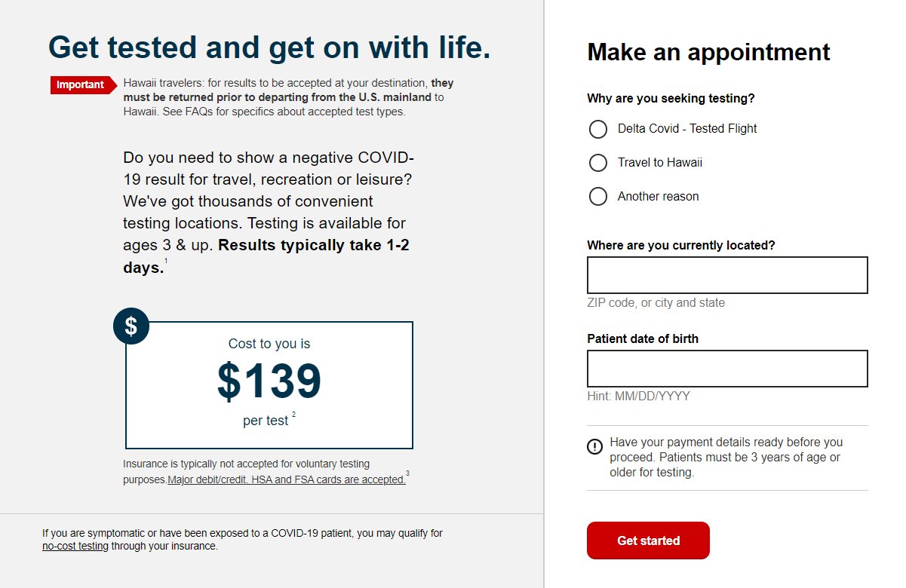This screenshot has height=588, width=906.
Task: Click footnote 1 after results timeframe text
Action: coord(165,260)
